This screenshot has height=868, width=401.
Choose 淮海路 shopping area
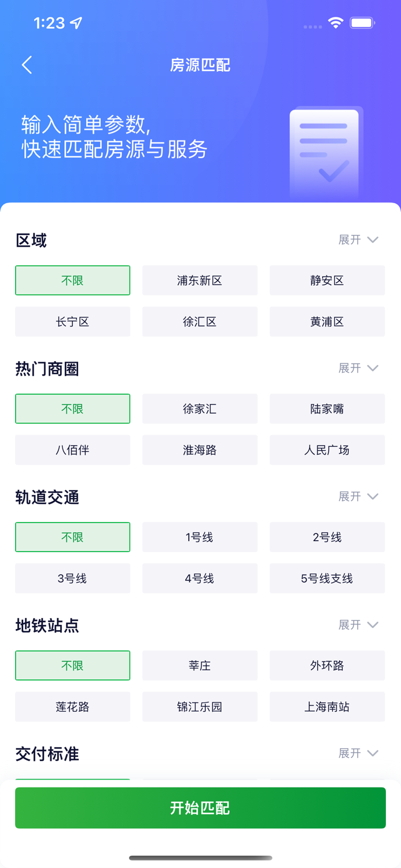click(x=200, y=450)
